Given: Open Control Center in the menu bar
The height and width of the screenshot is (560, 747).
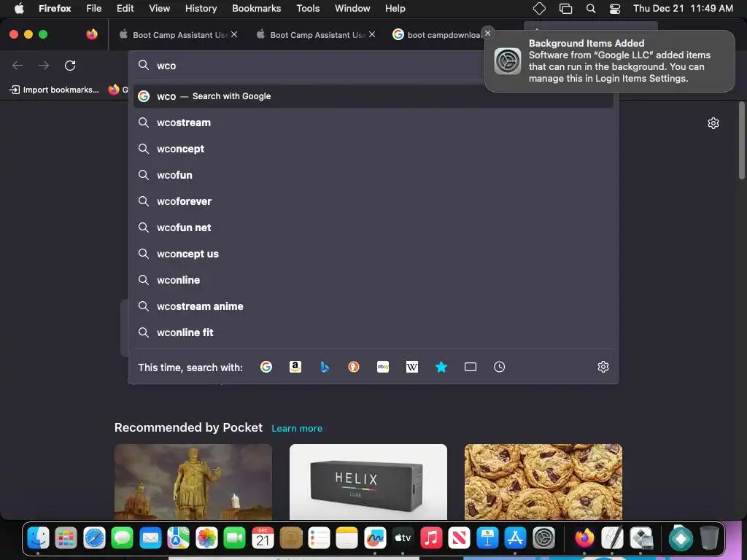Looking at the screenshot, I should (x=615, y=9).
